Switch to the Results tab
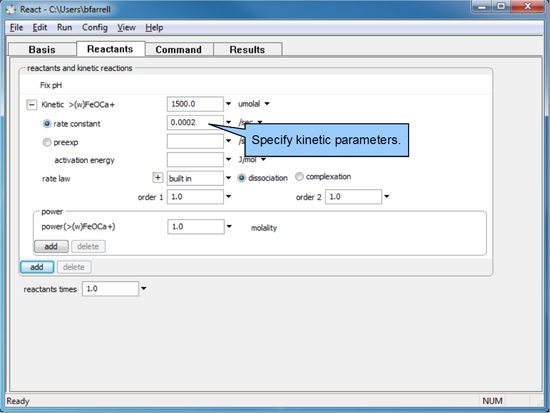 (247, 49)
